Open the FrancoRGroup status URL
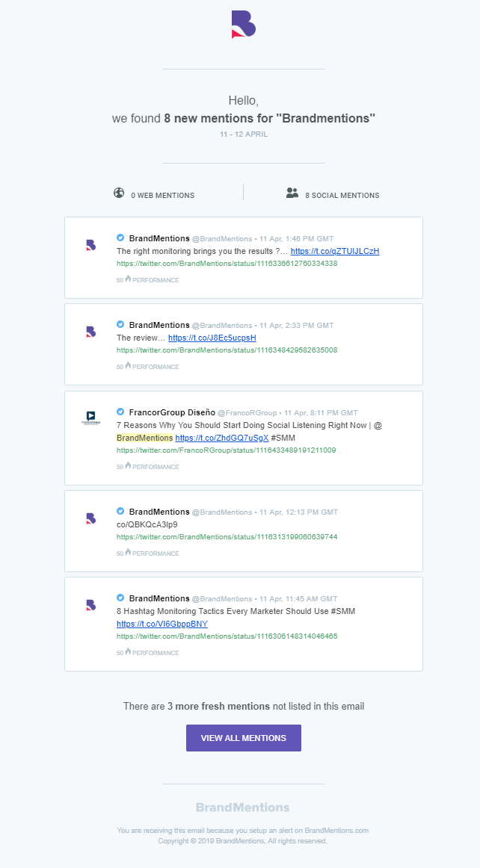Image resolution: width=480 pixels, height=868 pixels. pos(226,450)
